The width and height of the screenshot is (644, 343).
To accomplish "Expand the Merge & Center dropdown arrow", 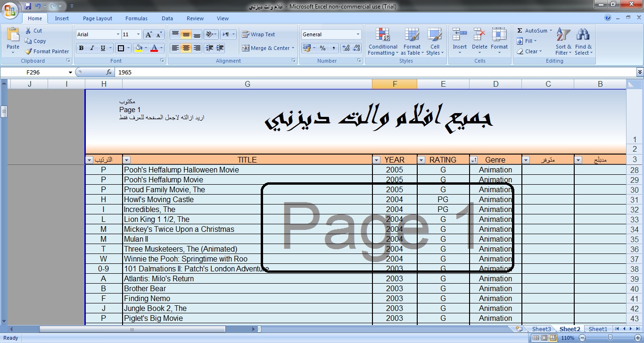I will [293, 48].
